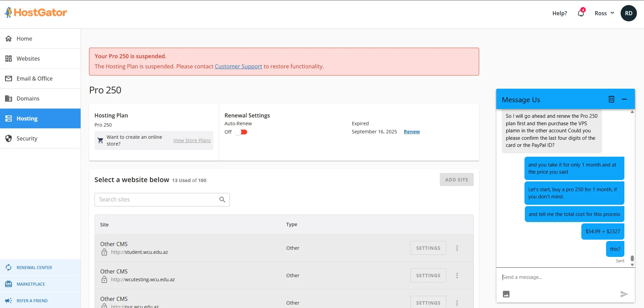
Task: Expand the Ross account dropdown
Action: pyautogui.click(x=604, y=13)
